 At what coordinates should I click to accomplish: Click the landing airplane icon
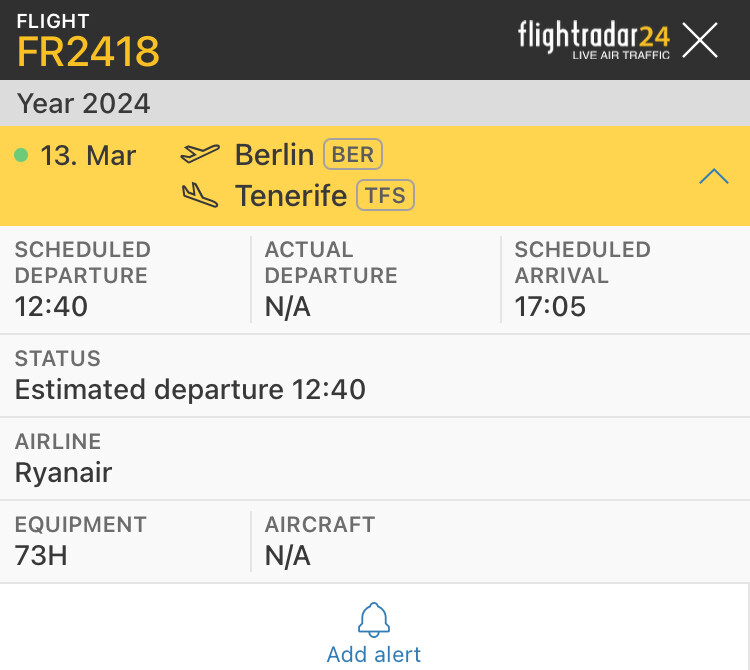pos(200,195)
